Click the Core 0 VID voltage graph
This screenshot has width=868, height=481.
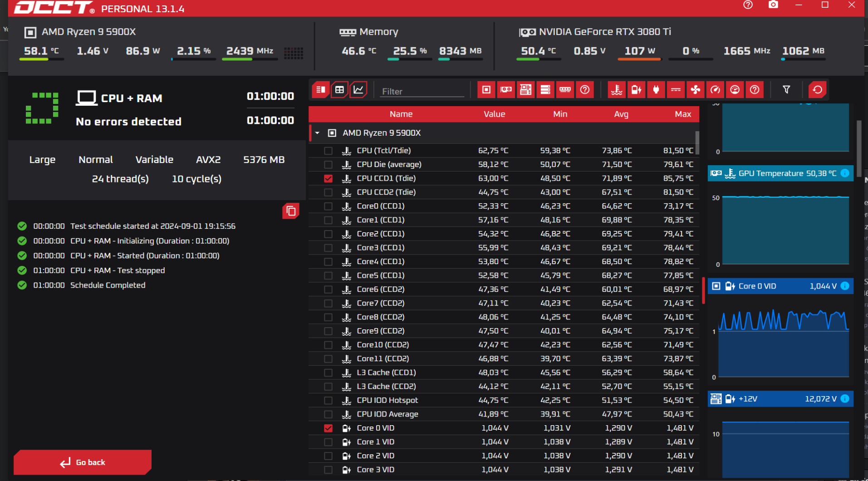[x=783, y=343]
